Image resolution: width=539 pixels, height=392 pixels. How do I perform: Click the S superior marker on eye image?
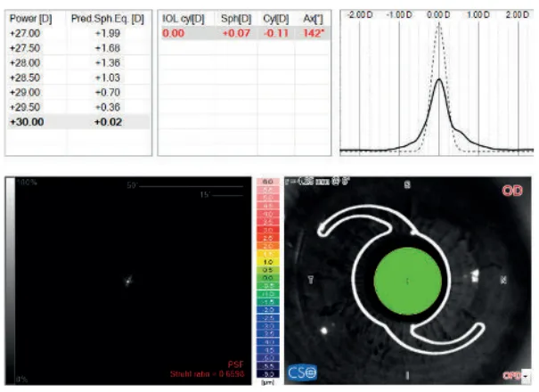coord(407,185)
